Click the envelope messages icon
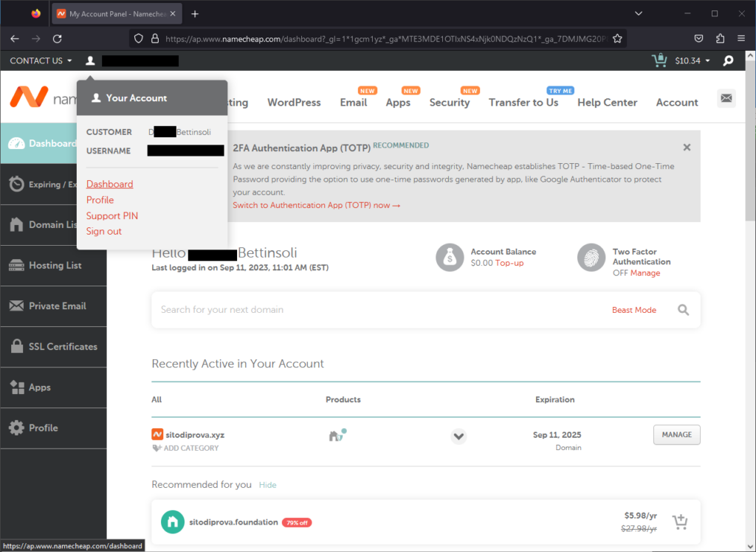Screen dimensions: 756x552 (726, 98)
